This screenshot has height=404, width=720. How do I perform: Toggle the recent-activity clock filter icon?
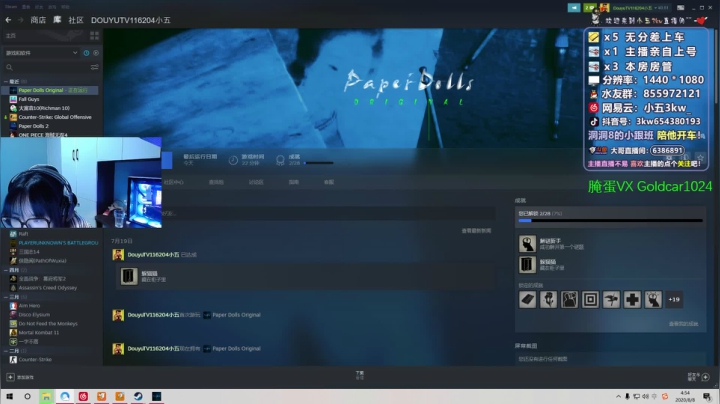coord(86,53)
